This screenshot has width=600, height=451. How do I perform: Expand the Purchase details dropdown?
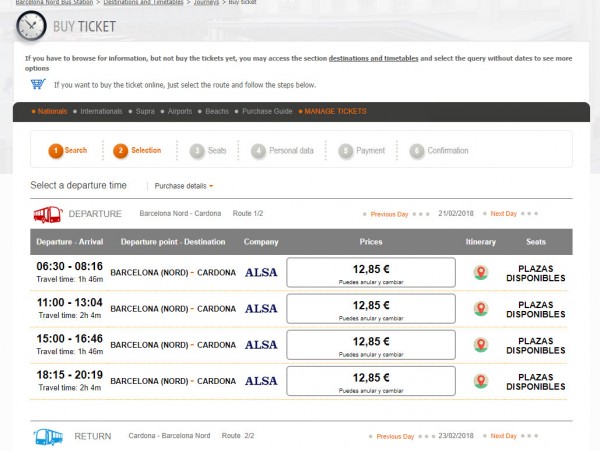pyautogui.click(x=184, y=186)
